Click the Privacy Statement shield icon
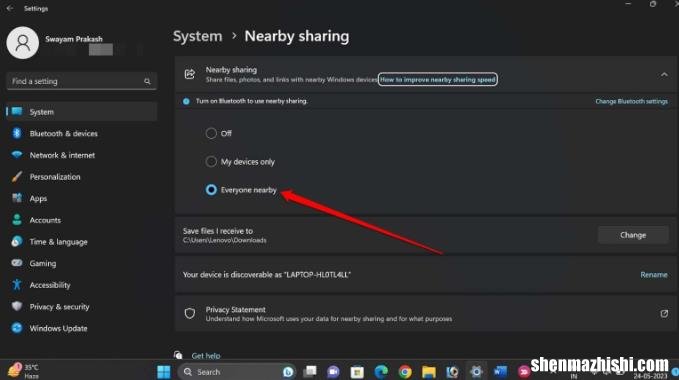 coord(190,313)
